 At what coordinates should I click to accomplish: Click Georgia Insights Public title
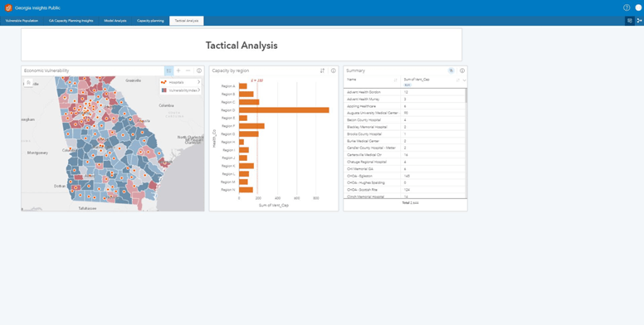(x=37, y=7)
